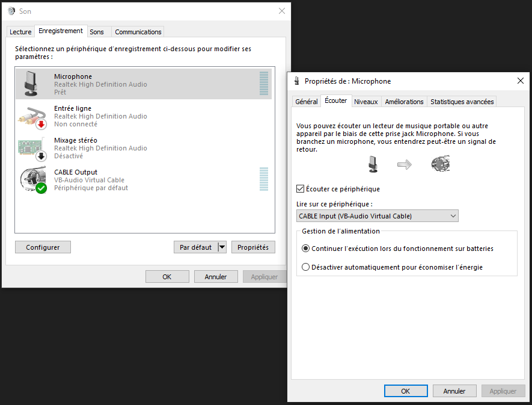Select the Écouter tab
Image resolution: width=532 pixels, height=405 pixels.
pyautogui.click(x=336, y=100)
